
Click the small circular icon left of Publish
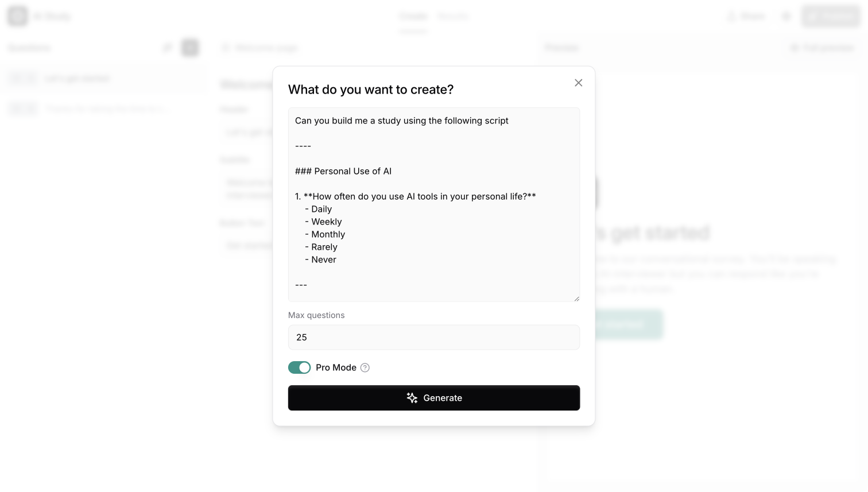[x=786, y=16]
